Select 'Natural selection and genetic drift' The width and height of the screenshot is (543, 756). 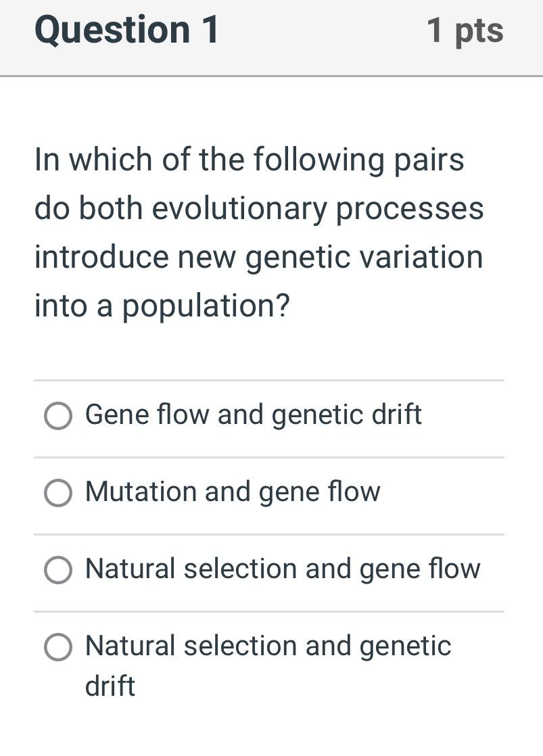58,647
